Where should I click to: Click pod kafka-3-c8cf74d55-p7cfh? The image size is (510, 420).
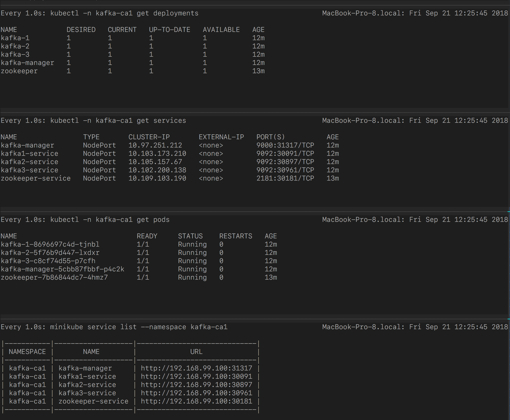48,261
